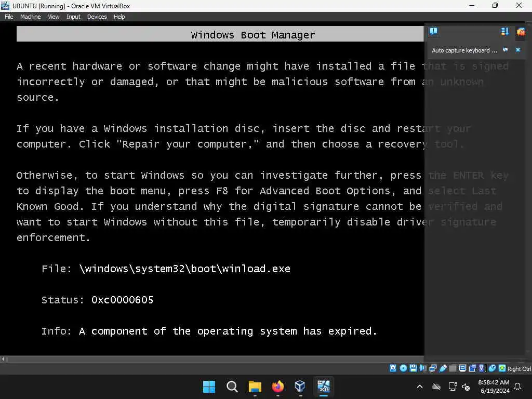This screenshot has width=532, height=399.
Task: Click the gray shared folders status icon
Action: pyautogui.click(x=453, y=368)
